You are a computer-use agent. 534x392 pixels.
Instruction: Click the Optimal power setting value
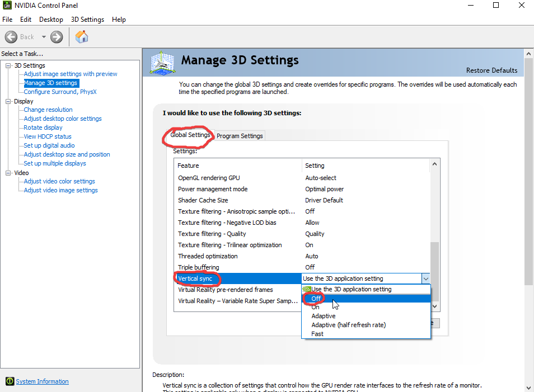pyautogui.click(x=325, y=189)
